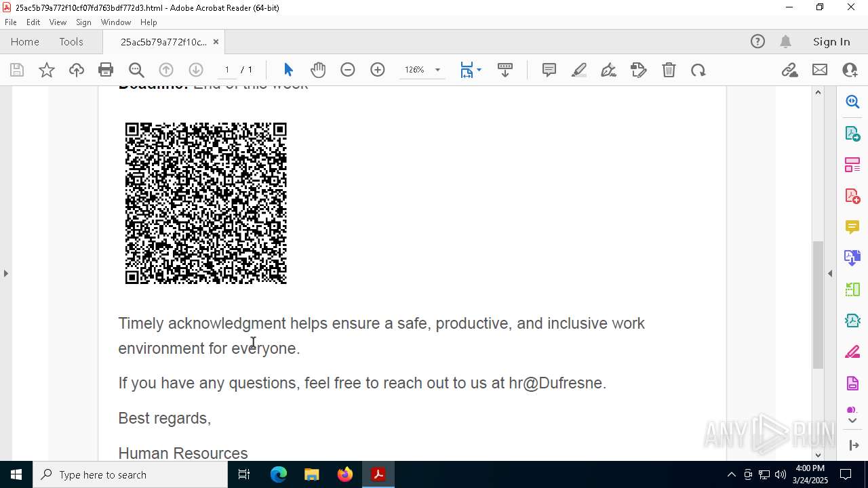
Task: Share a link to the file
Action: pyautogui.click(x=789, y=70)
